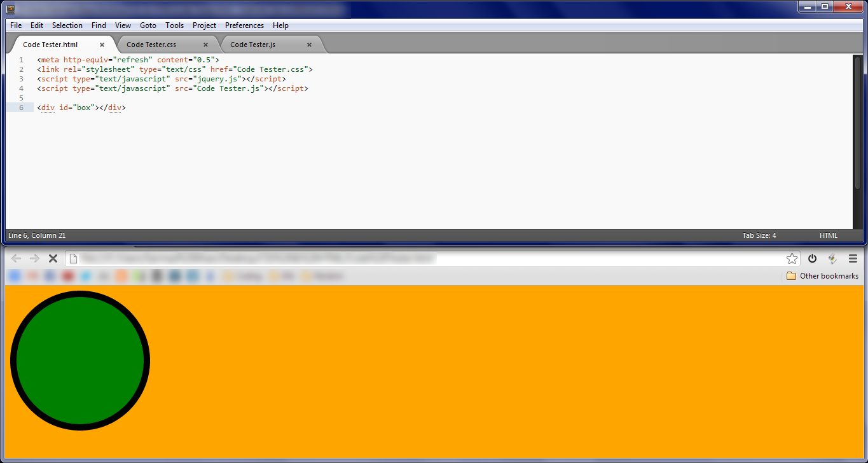The width and height of the screenshot is (868, 463).
Task: Click the grayed-out forward navigation arrow
Action: 34,258
